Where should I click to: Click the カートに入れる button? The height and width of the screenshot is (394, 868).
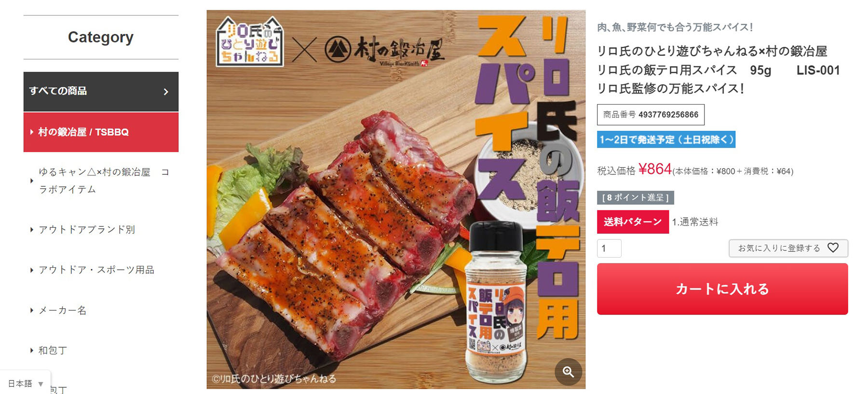(x=722, y=289)
